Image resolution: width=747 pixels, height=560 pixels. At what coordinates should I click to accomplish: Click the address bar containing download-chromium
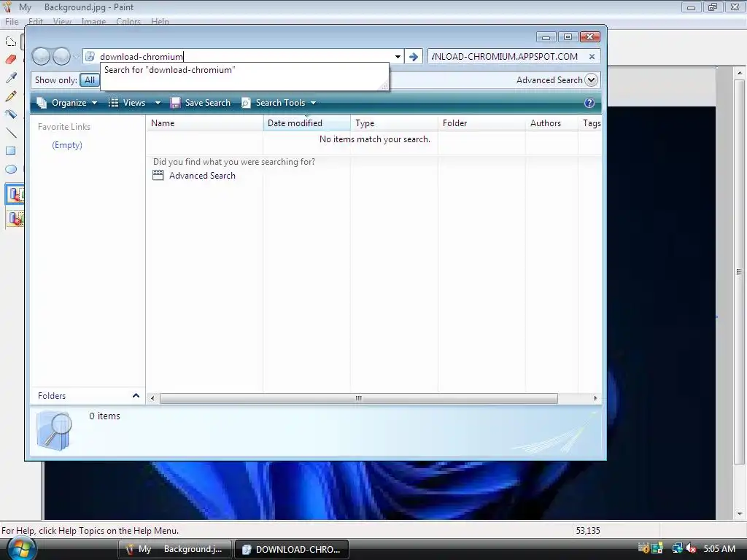[x=243, y=56]
